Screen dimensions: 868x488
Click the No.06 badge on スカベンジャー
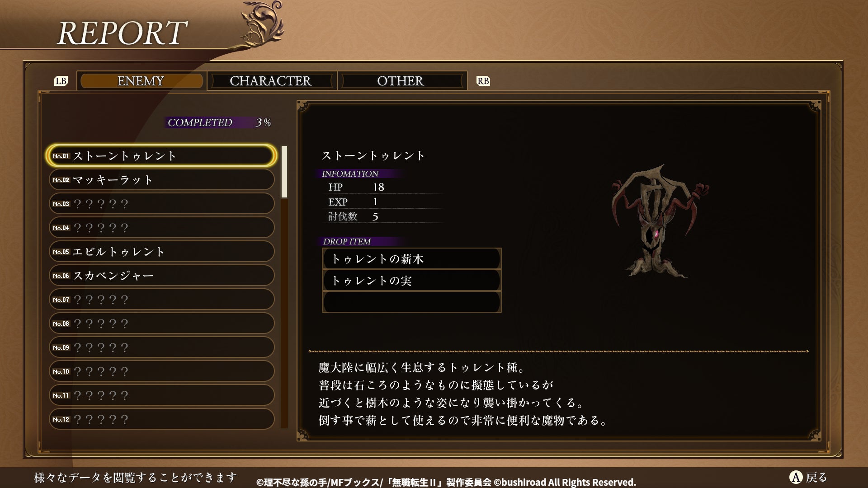61,276
